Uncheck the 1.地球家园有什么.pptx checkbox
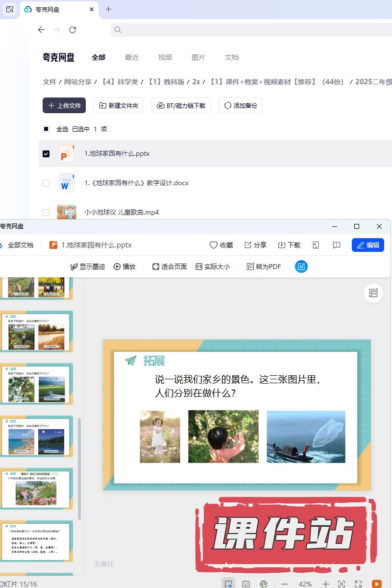Screen dimensions: 392x588 pos(46,154)
